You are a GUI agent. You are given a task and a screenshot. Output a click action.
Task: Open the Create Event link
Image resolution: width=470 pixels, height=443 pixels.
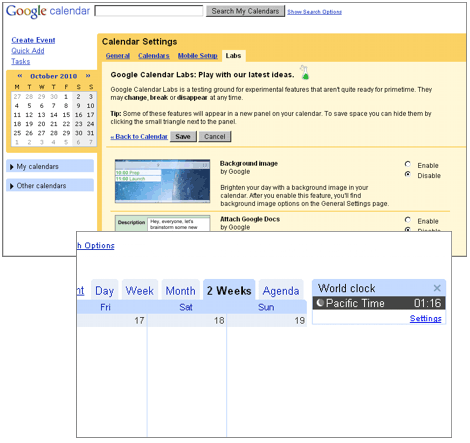pos(33,40)
